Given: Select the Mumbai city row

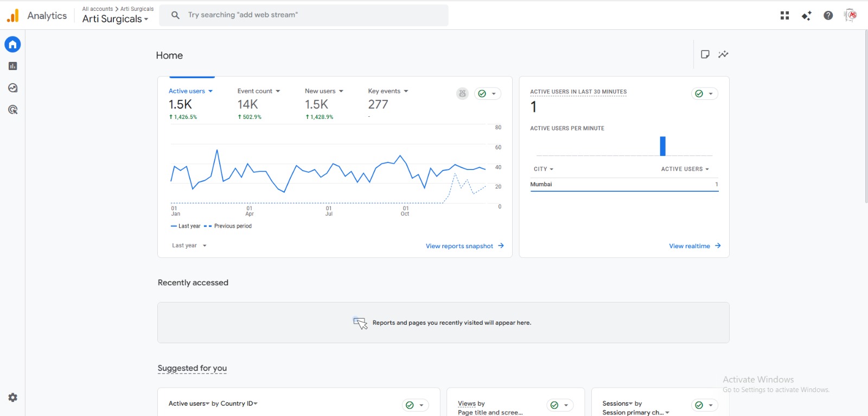Looking at the screenshot, I should [624, 185].
